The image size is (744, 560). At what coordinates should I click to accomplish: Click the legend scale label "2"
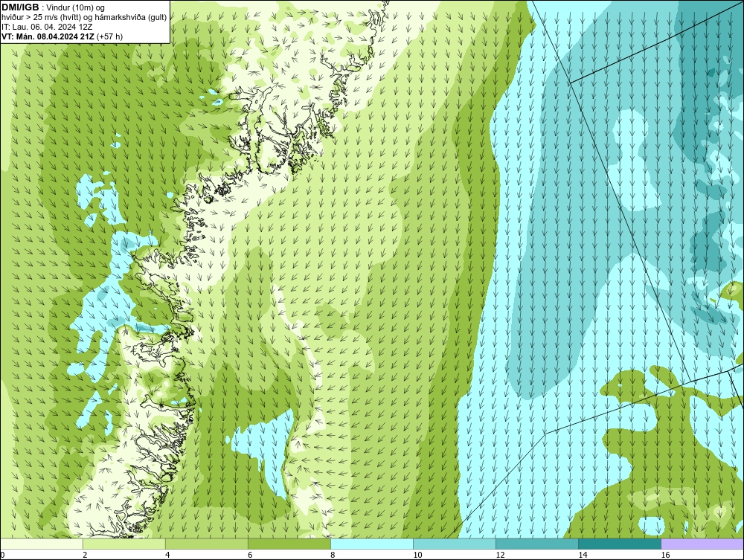coord(85,555)
